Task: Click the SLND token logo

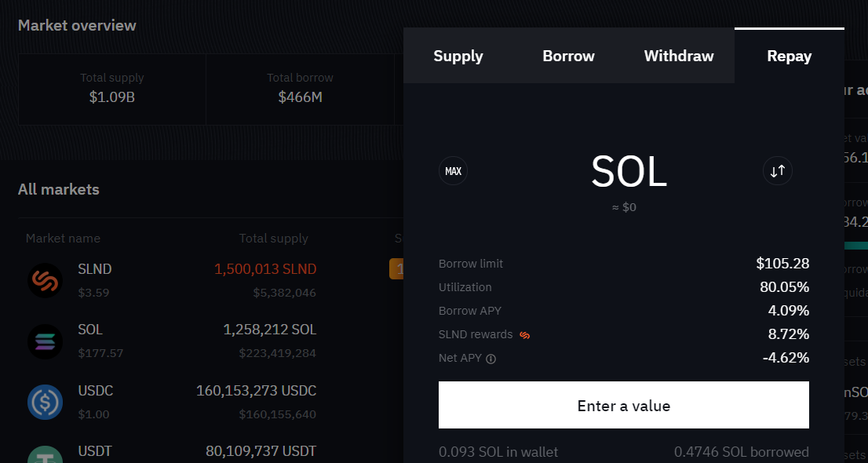Action: pos(45,280)
